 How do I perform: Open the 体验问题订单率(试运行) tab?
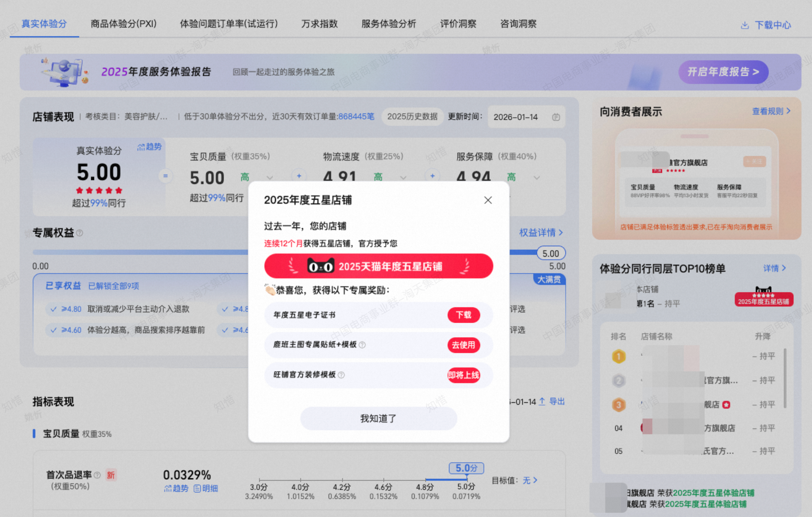(x=229, y=24)
